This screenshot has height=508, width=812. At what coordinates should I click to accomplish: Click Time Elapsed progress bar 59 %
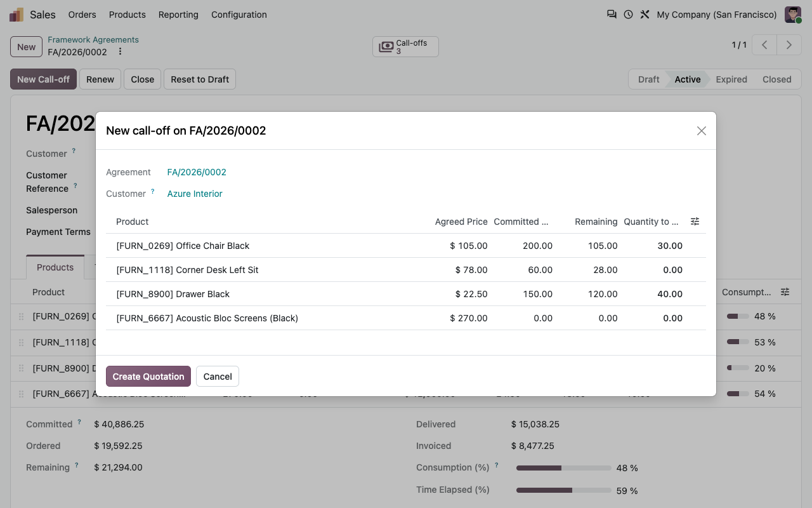(x=564, y=490)
